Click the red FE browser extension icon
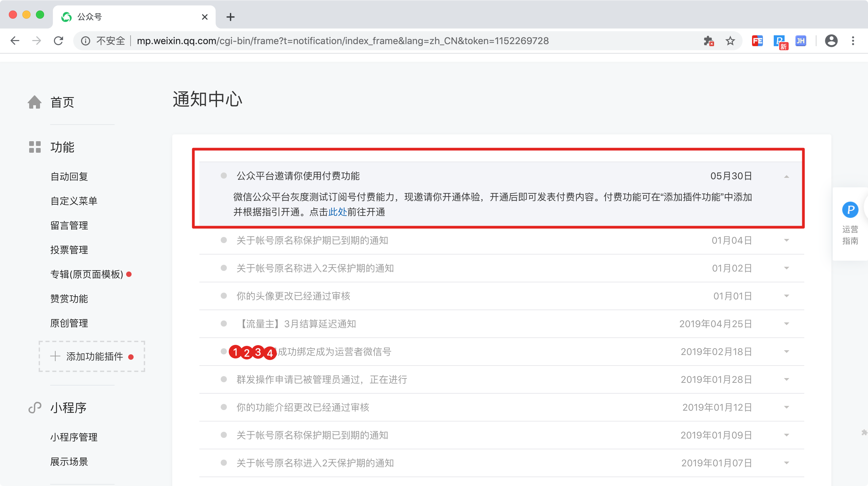Viewport: 868px width, 486px height. pos(757,41)
